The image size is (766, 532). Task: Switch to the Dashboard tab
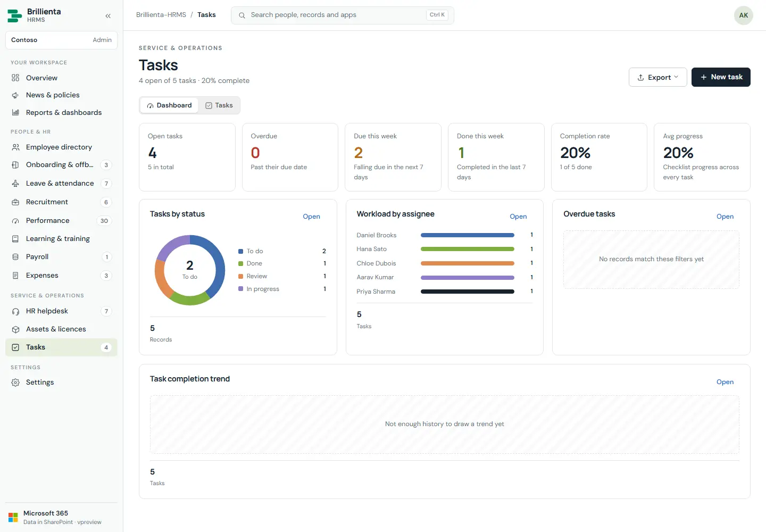pos(169,105)
